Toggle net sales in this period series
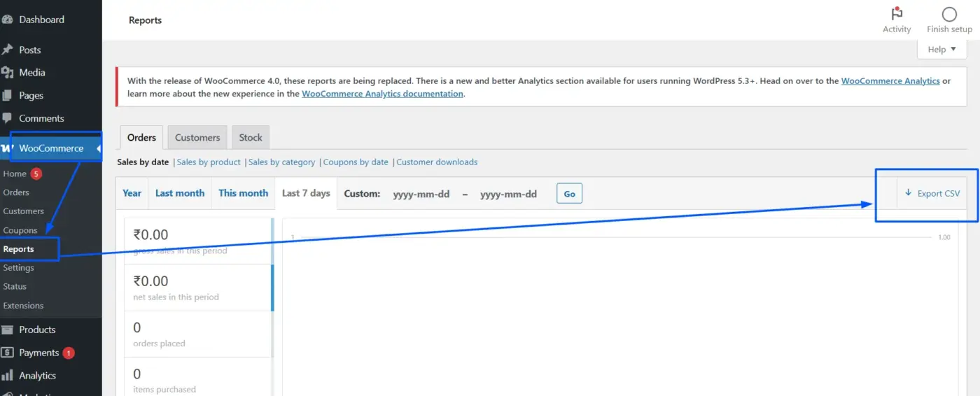The image size is (980, 396). pyautogui.click(x=199, y=288)
